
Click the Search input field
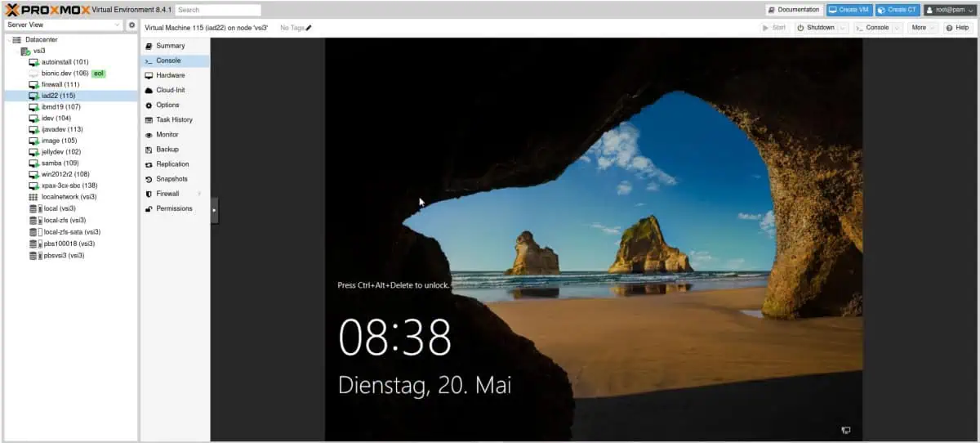(x=217, y=10)
